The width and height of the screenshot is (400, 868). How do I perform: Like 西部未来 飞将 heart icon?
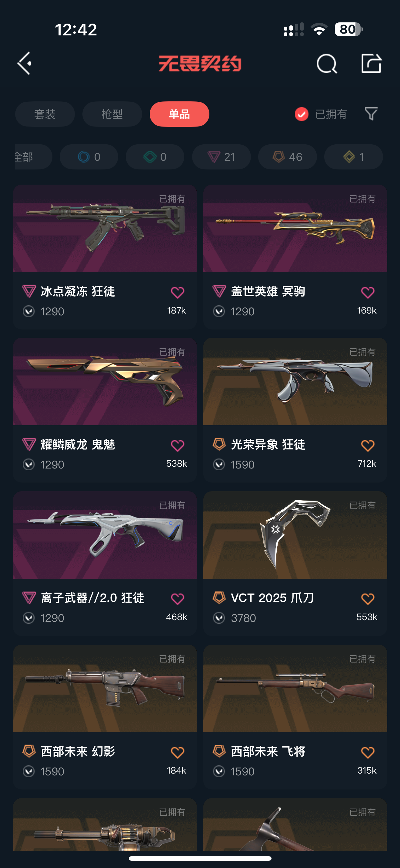click(x=368, y=752)
